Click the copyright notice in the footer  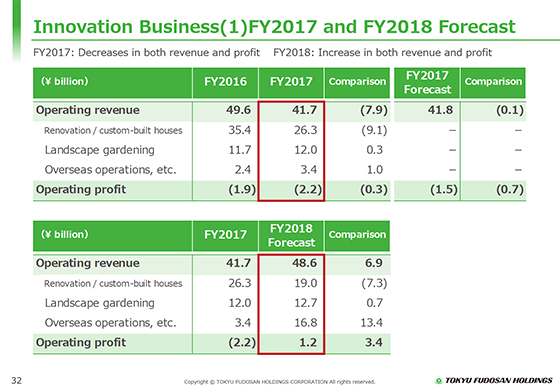tap(279, 382)
